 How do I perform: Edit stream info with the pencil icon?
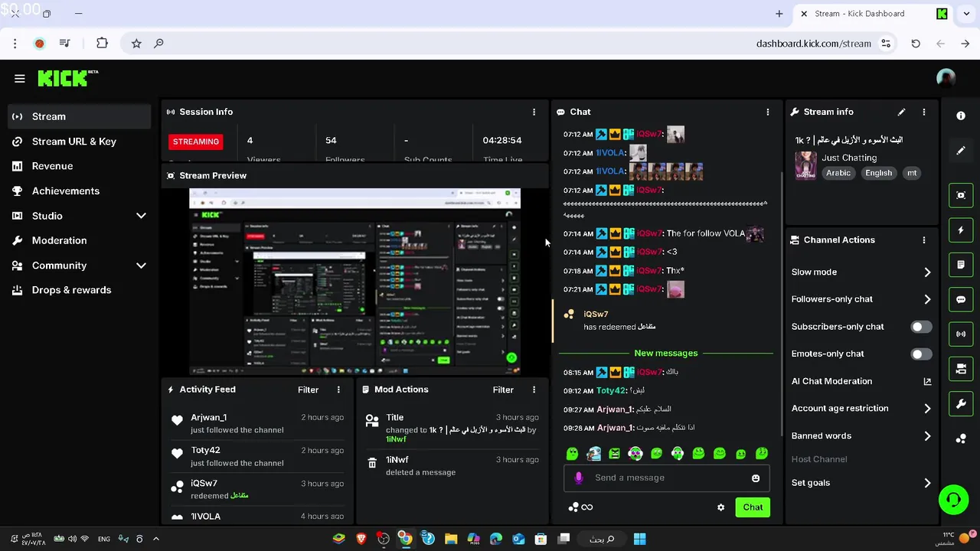pyautogui.click(x=901, y=112)
